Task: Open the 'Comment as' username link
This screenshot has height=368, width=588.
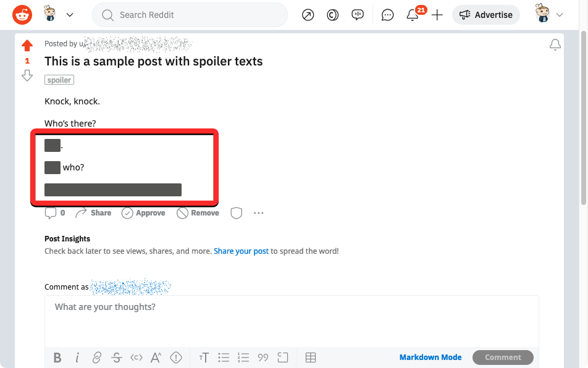Action: (x=131, y=287)
